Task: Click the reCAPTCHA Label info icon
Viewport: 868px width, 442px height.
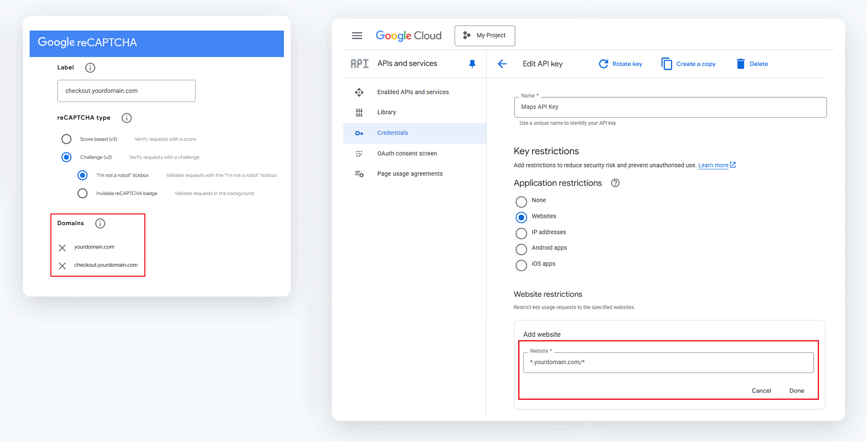Action: [x=90, y=68]
